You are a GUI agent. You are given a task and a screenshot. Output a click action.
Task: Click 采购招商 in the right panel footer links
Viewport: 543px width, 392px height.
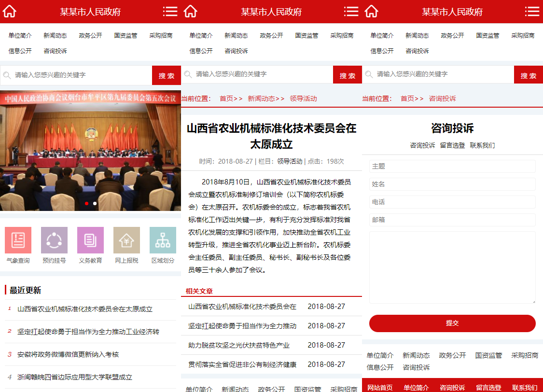point(525,355)
